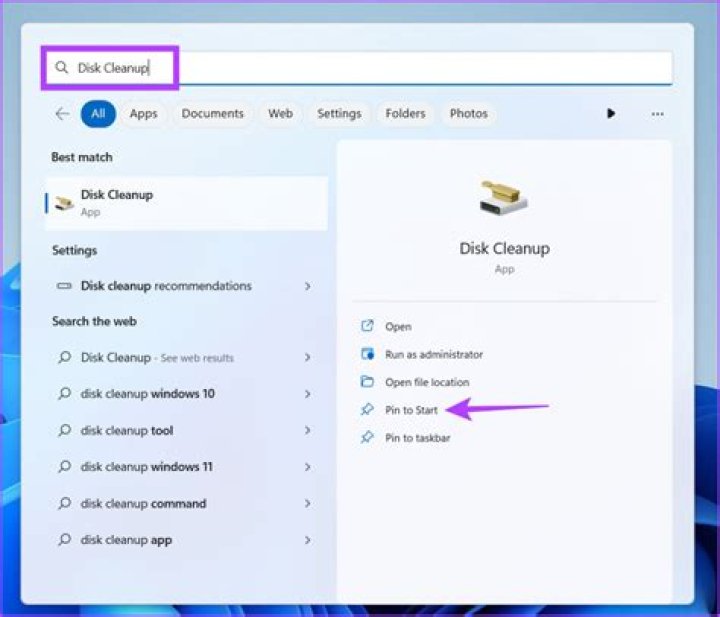
Task: Expand the disk cleanup app chevron
Action: click(x=308, y=540)
